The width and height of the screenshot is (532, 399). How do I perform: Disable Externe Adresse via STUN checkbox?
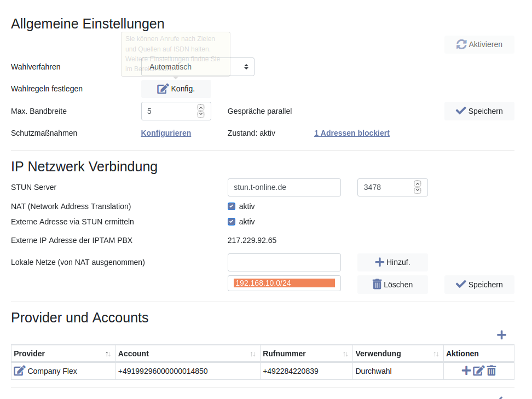(x=232, y=222)
